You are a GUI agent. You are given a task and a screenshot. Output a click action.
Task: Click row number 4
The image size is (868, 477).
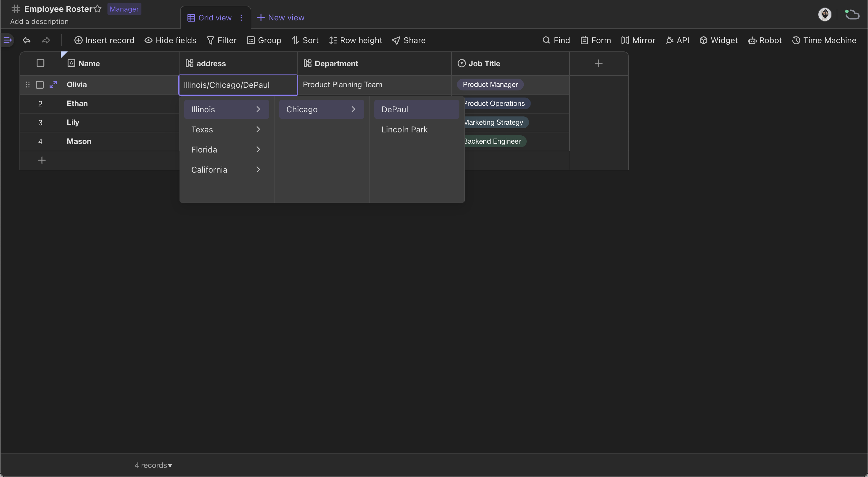pos(40,141)
